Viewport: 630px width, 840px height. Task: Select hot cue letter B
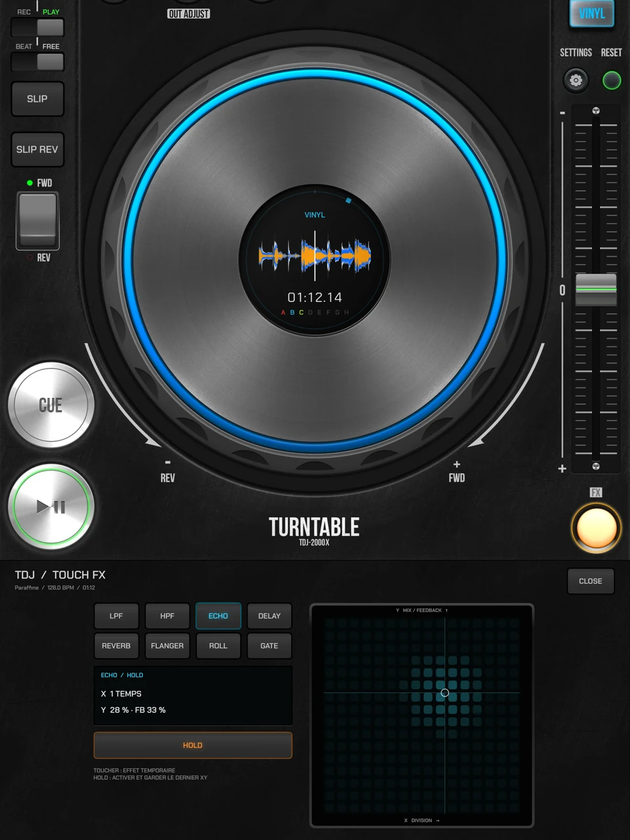(x=293, y=312)
